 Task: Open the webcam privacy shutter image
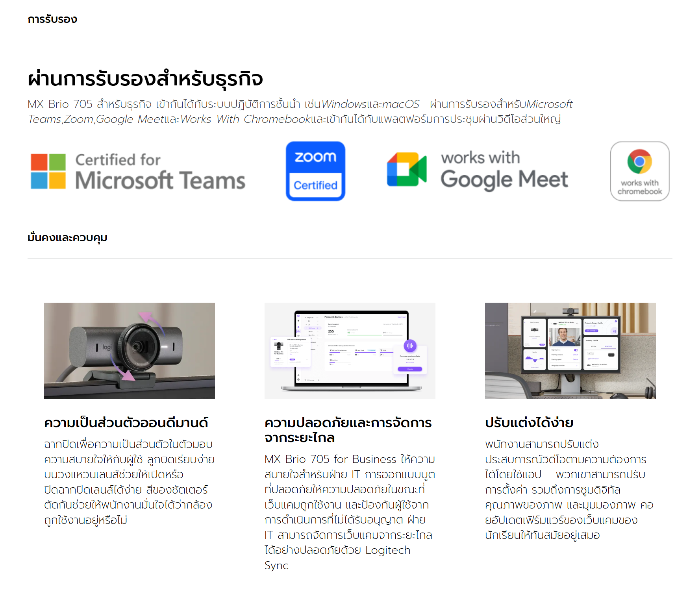(x=129, y=350)
